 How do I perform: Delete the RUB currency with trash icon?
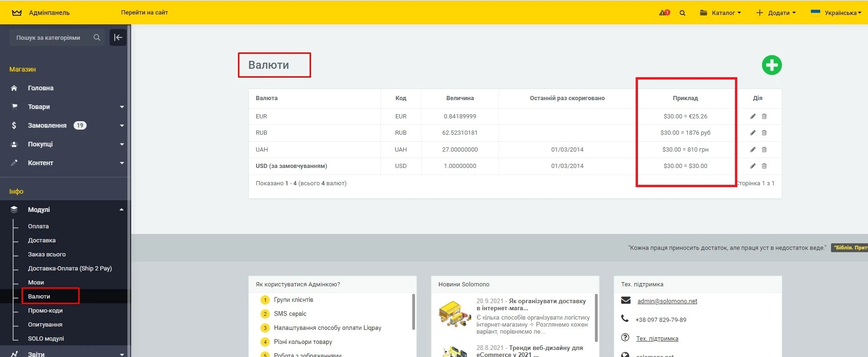coord(764,133)
